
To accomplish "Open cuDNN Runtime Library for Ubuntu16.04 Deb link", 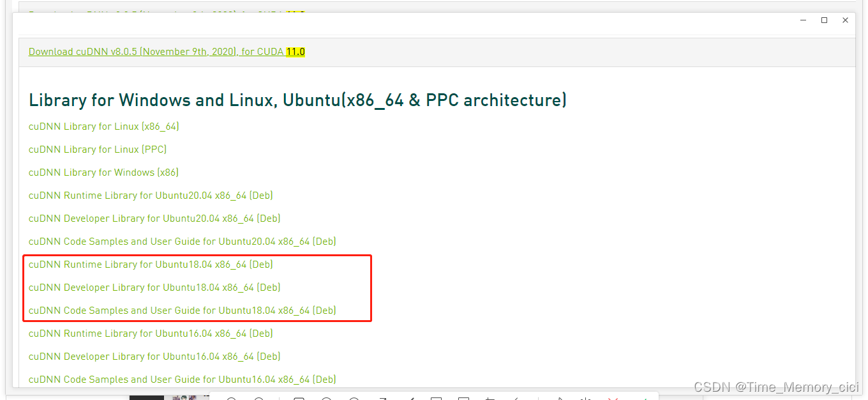I will click(151, 334).
